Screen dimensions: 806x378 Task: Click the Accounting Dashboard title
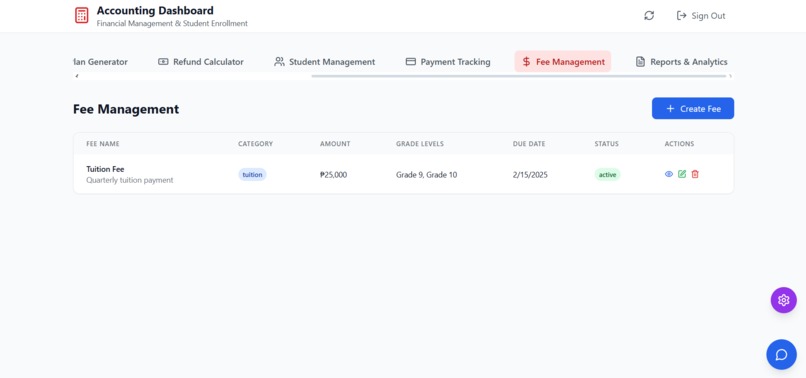coord(155,10)
